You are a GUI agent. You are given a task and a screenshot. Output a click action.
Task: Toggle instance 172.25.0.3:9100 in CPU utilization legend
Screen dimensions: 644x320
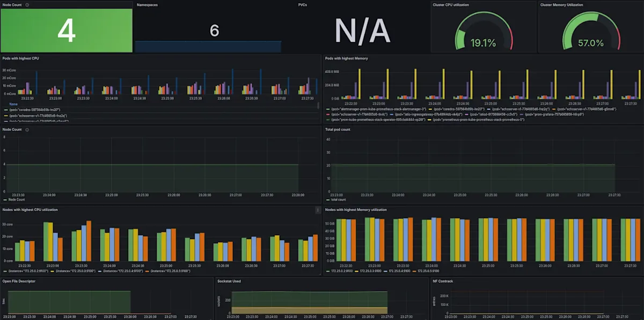point(72,271)
